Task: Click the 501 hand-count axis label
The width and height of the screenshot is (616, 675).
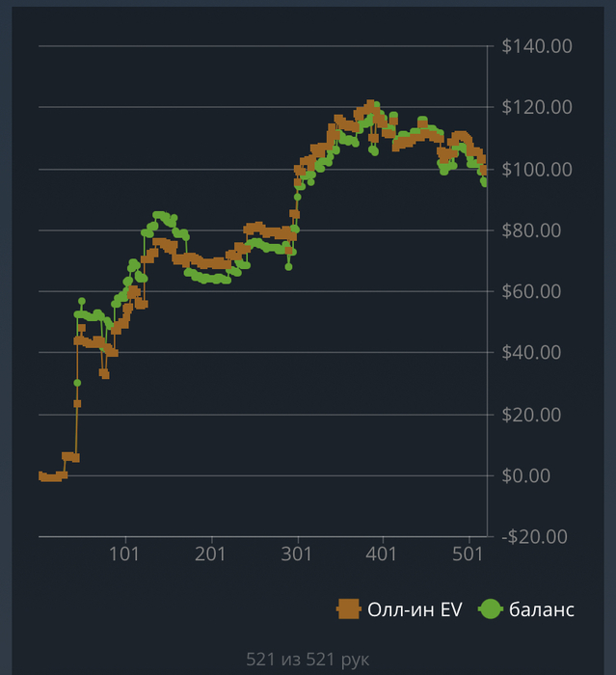Action: pos(468,554)
